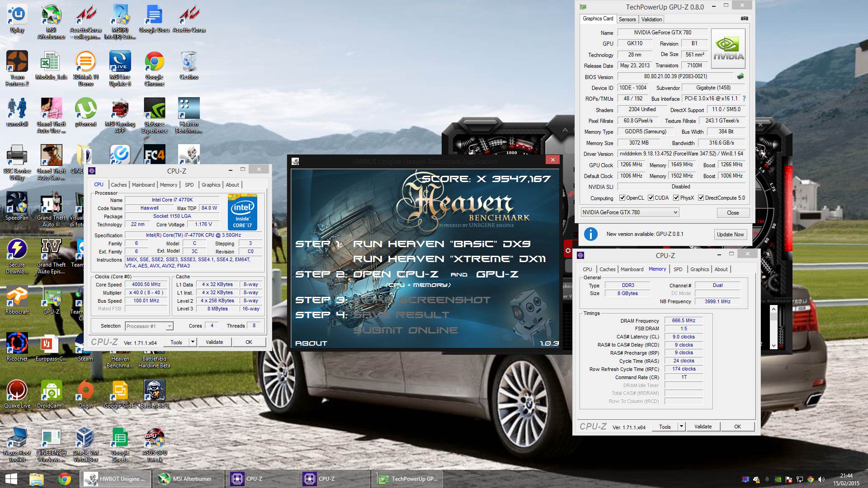
Task: Open Oracle VM VirtualBox shortcut
Action: [85, 444]
